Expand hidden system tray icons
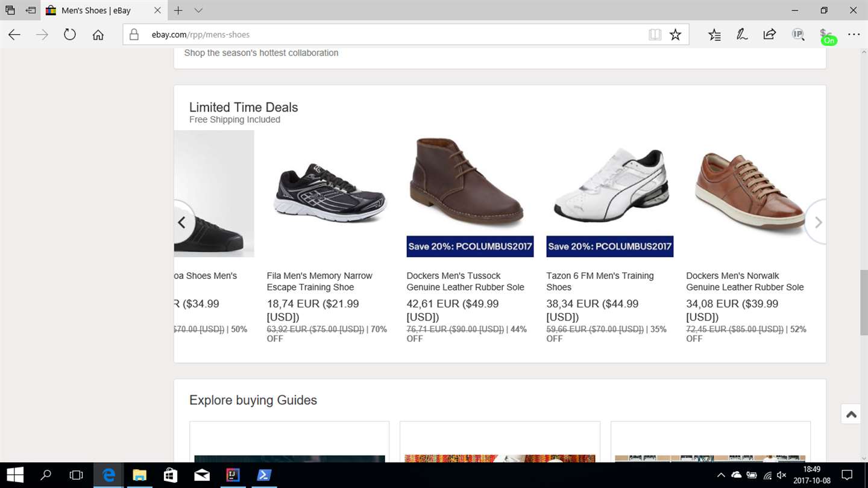This screenshot has height=488, width=868. tap(720, 475)
